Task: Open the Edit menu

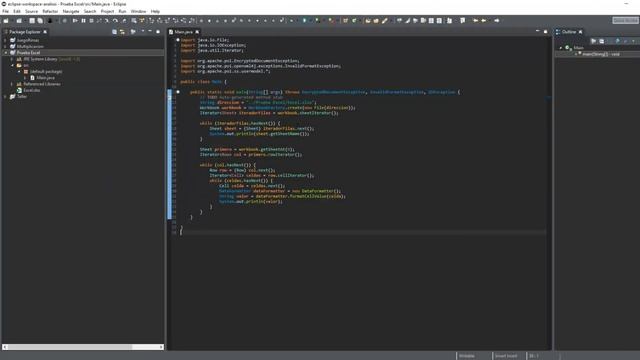Action: [17, 11]
